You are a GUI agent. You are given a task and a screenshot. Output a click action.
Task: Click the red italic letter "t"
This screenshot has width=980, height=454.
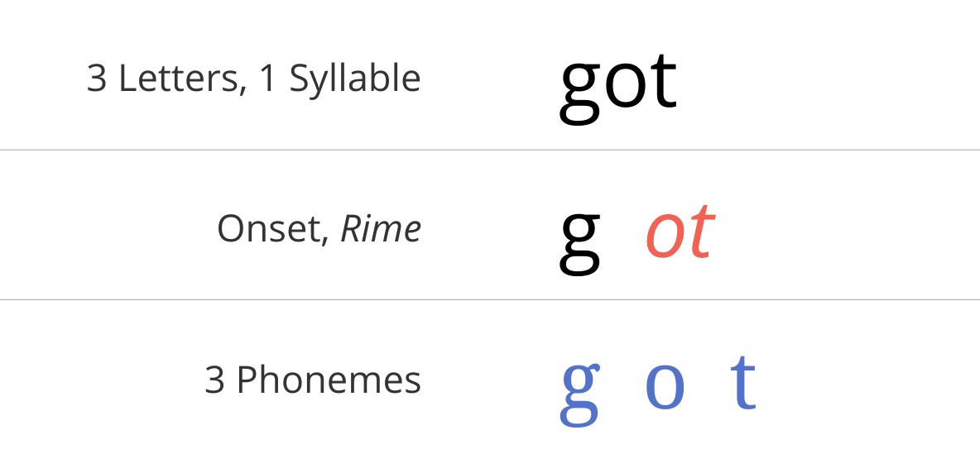pyautogui.click(x=701, y=231)
